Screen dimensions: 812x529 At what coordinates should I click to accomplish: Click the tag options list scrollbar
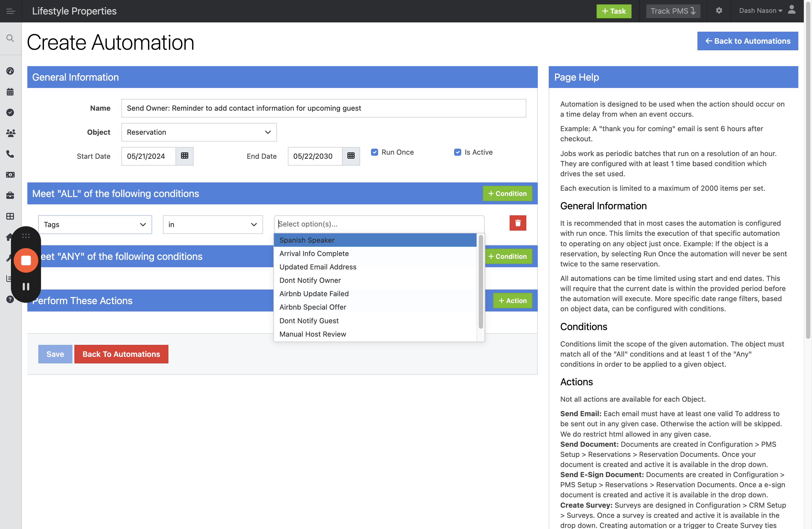481,282
